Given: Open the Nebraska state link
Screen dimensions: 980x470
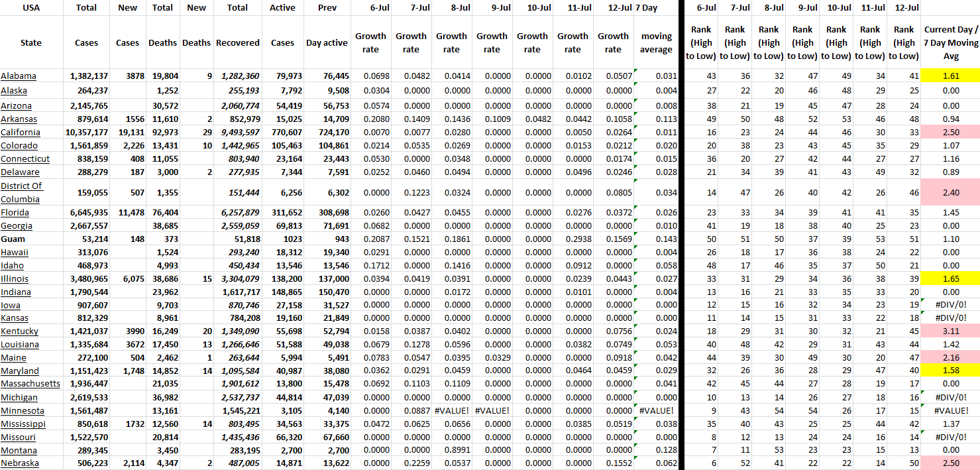Looking at the screenshot, I should click(20, 463).
